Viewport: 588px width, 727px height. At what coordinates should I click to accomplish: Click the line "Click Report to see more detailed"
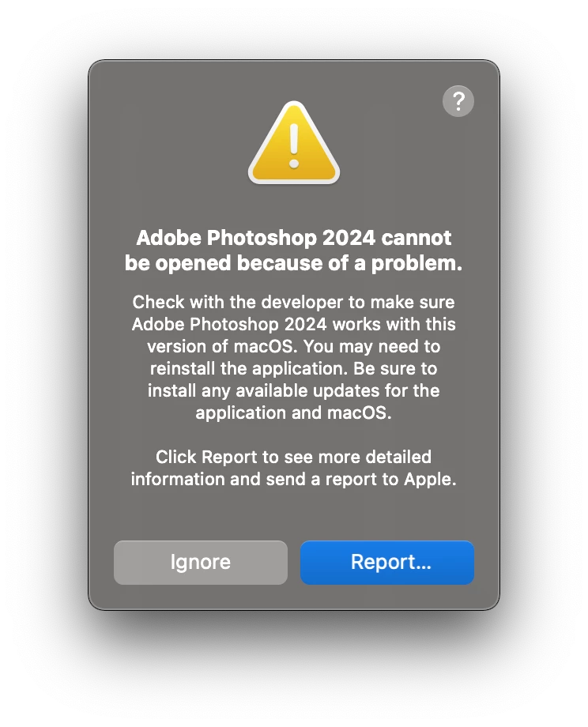(x=293, y=458)
